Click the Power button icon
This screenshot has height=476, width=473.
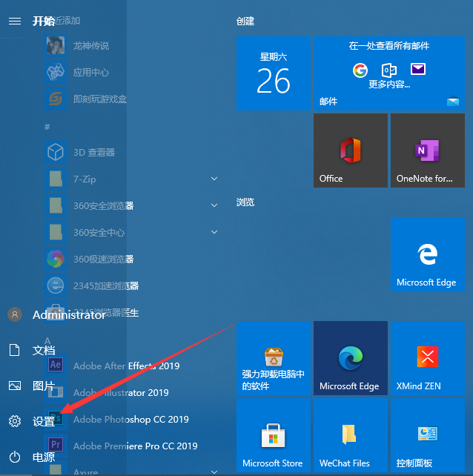coord(15,457)
